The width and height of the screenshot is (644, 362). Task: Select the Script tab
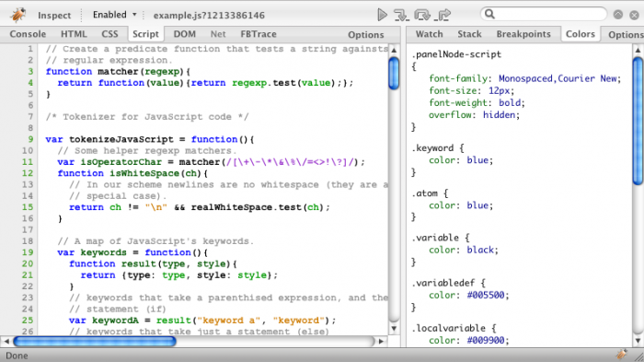point(145,34)
